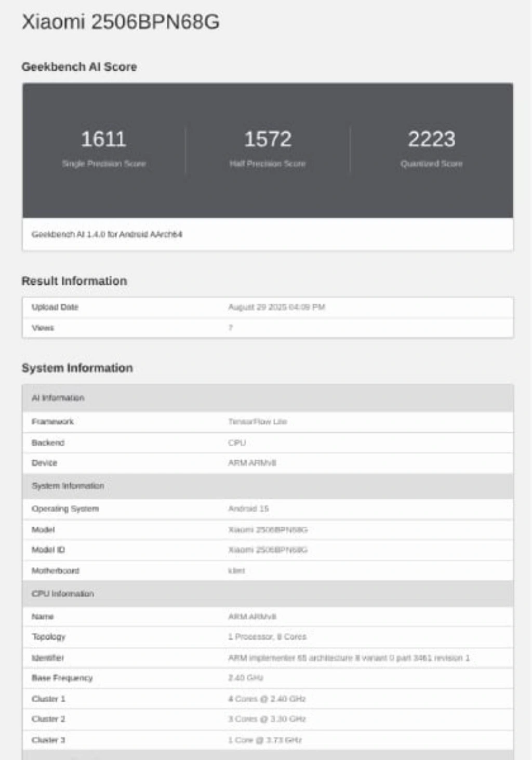Click the Backend row's CPU value

pyautogui.click(x=237, y=443)
